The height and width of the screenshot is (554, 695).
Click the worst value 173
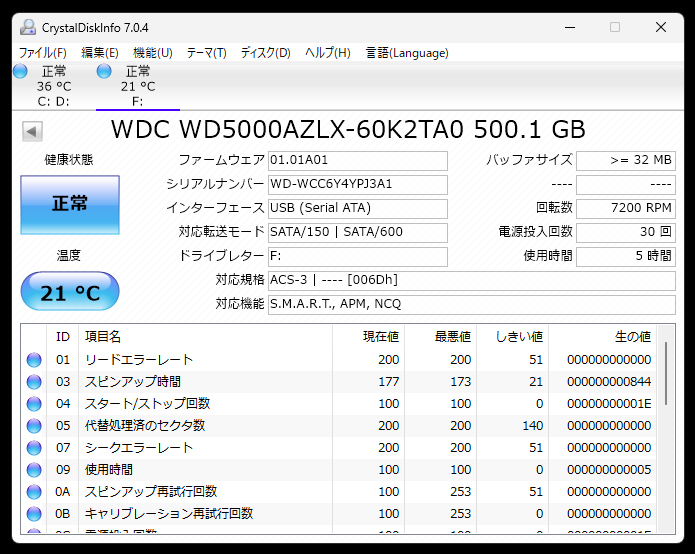(x=461, y=382)
